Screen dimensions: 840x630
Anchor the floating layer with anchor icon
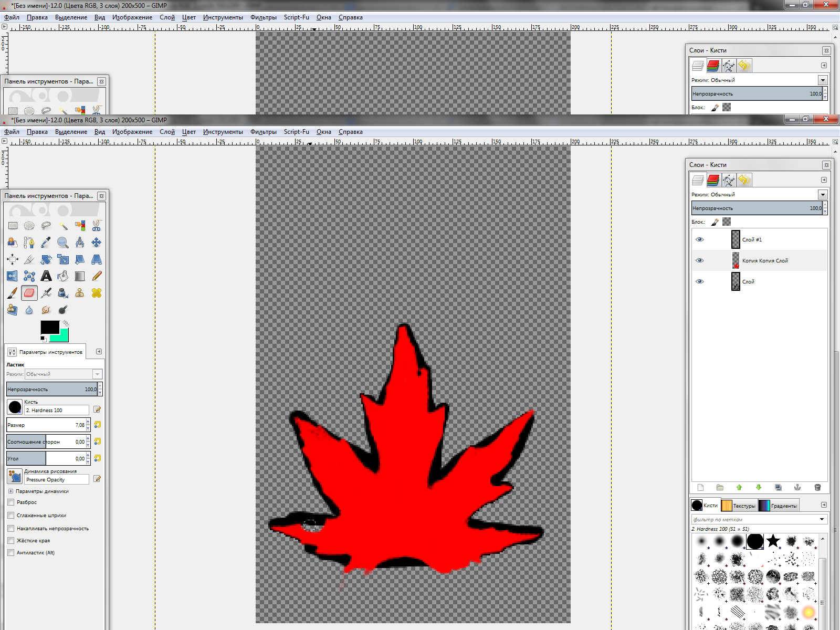tap(797, 487)
